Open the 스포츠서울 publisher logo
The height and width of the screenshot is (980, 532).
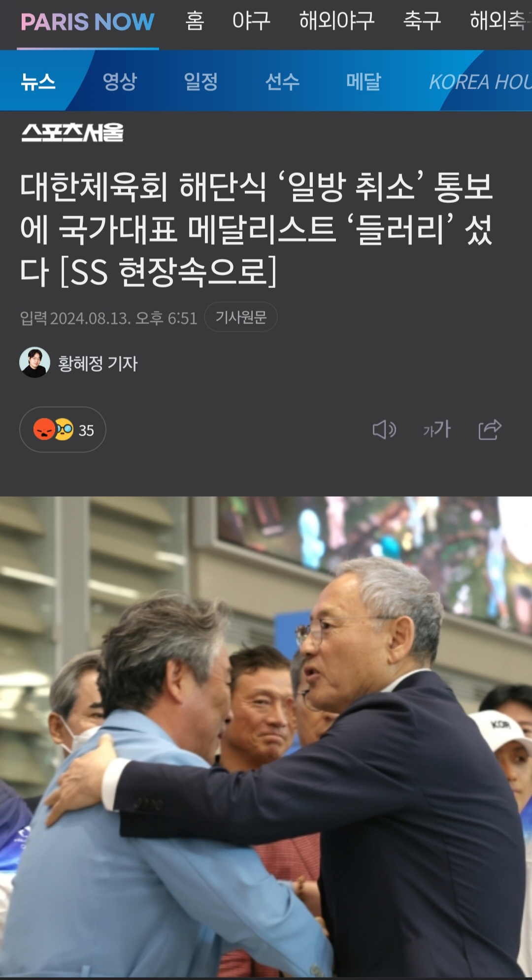(x=72, y=132)
